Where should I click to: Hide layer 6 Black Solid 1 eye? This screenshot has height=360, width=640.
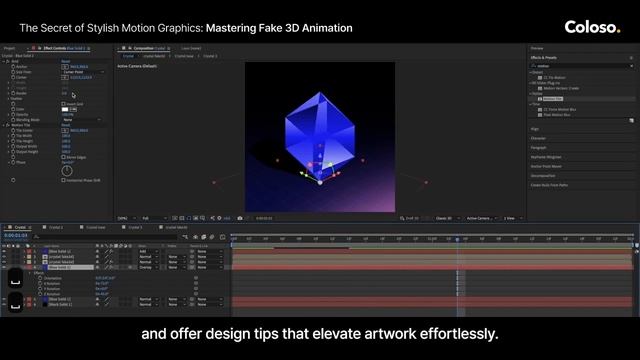click(4, 304)
